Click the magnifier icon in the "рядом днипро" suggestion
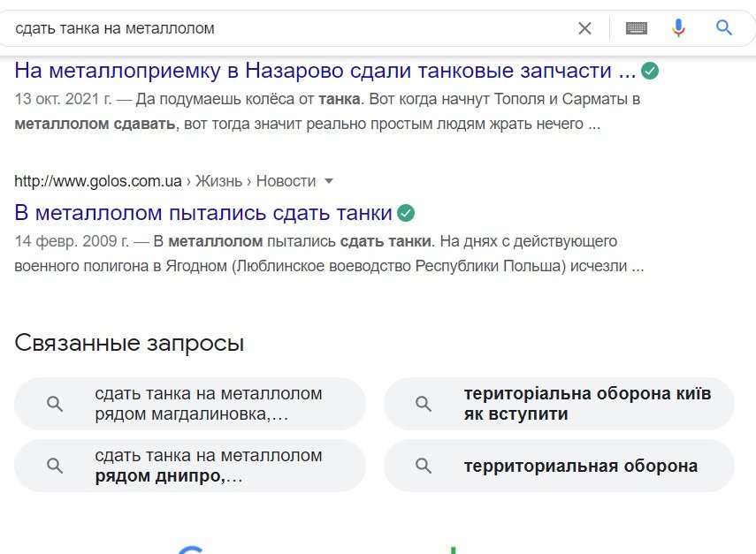 pos(55,466)
